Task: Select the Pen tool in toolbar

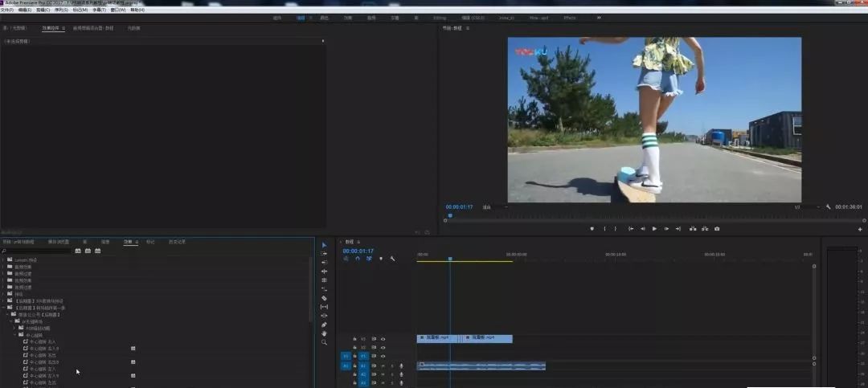Action: 324,325
